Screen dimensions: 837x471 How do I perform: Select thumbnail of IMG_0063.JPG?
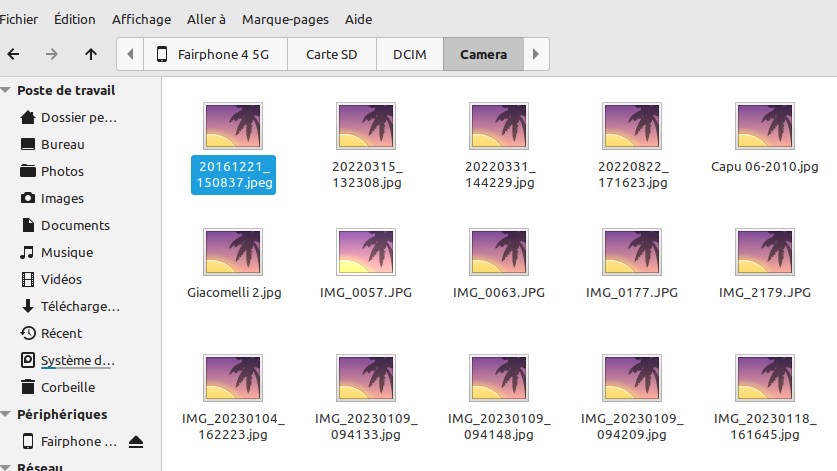[499, 252]
